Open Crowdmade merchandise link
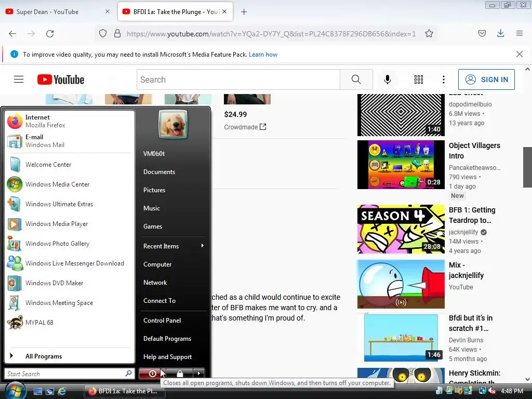Viewport: 532px width, 399px height. click(245, 127)
